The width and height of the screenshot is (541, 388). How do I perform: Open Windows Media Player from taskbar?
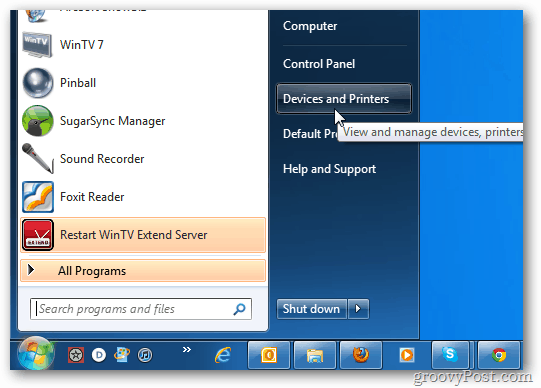pos(407,355)
